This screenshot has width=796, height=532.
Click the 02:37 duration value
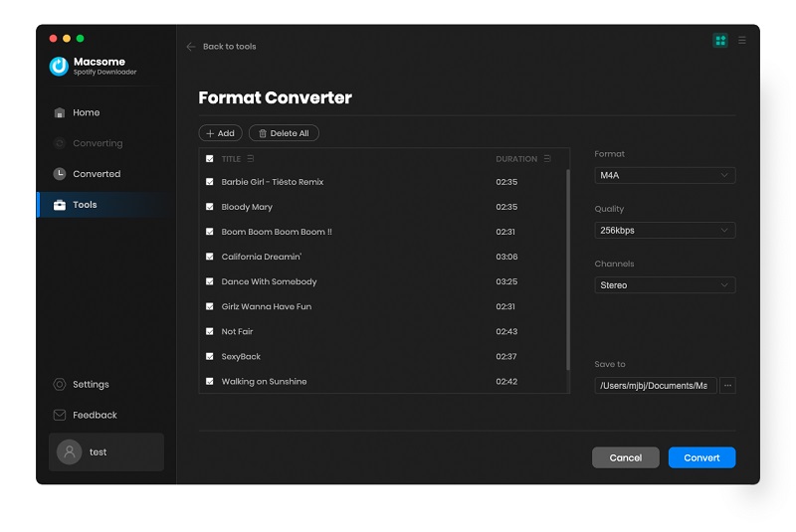coord(506,357)
